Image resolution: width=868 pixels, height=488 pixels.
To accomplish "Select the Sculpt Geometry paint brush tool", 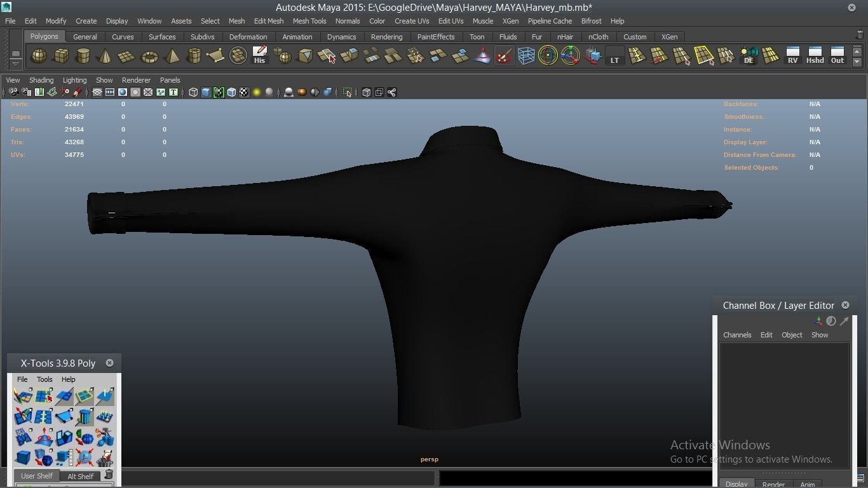I will tap(504, 56).
